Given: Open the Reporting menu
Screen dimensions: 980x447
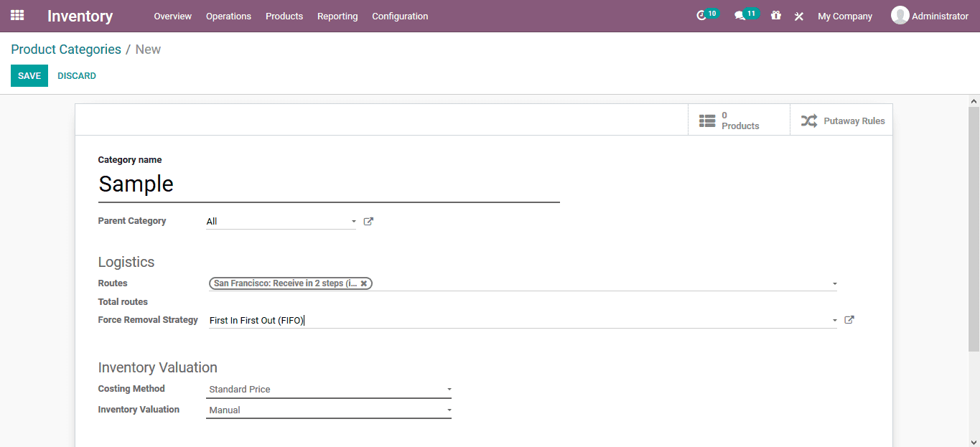Looking at the screenshot, I should coord(337,16).
